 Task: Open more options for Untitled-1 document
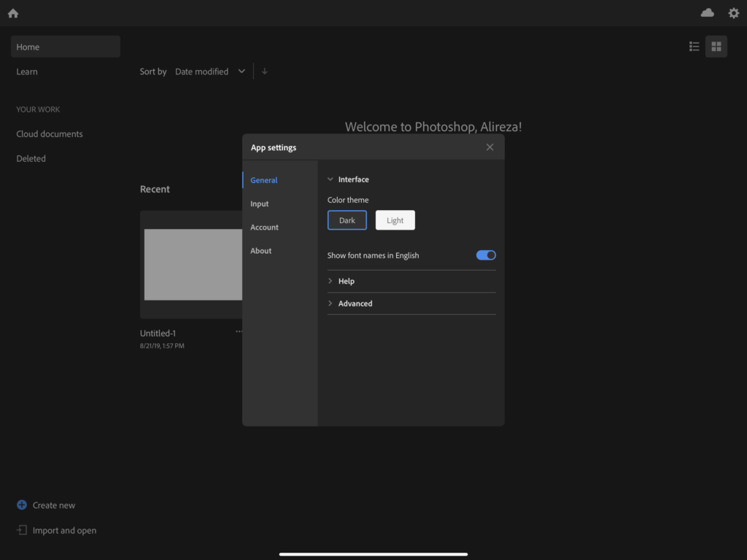(x=239, y=331)
